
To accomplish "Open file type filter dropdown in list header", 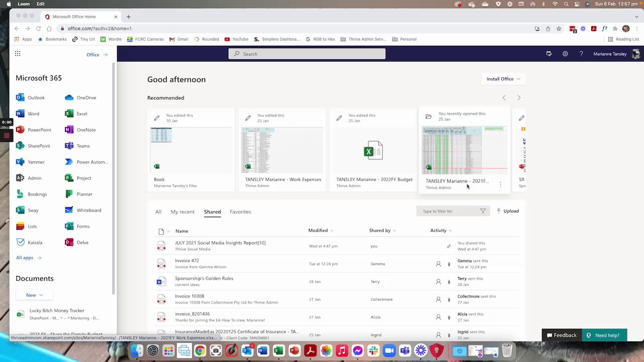I will point(164,231).
